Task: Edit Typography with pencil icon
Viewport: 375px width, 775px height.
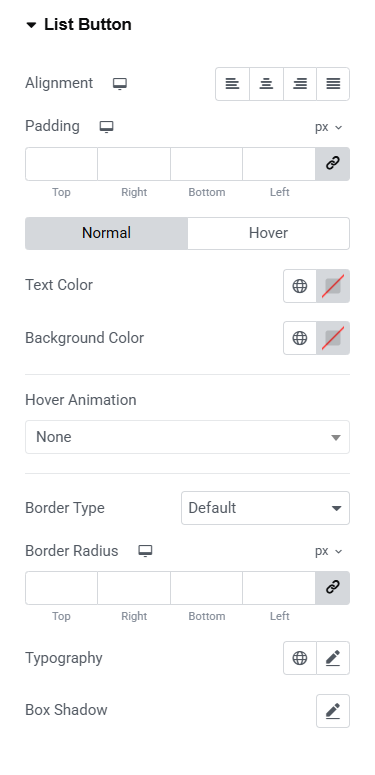Action: point(333,658)
